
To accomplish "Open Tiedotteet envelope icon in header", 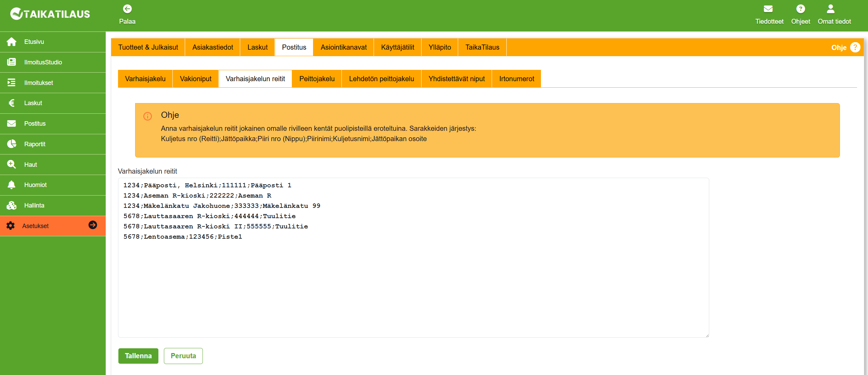I will (768, 9).
